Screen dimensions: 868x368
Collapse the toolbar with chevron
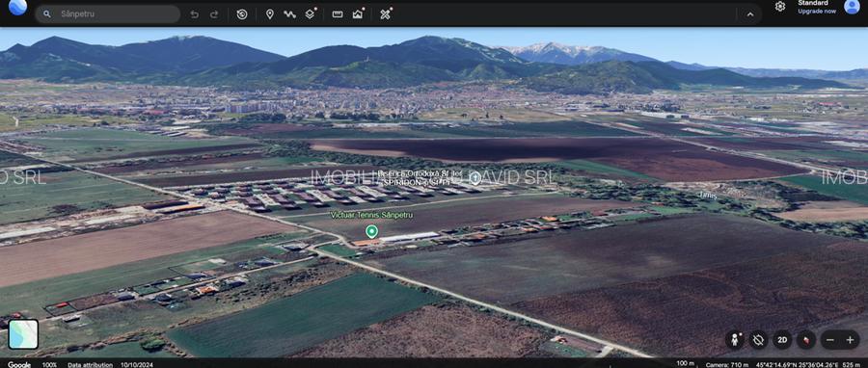click(750, 14)
